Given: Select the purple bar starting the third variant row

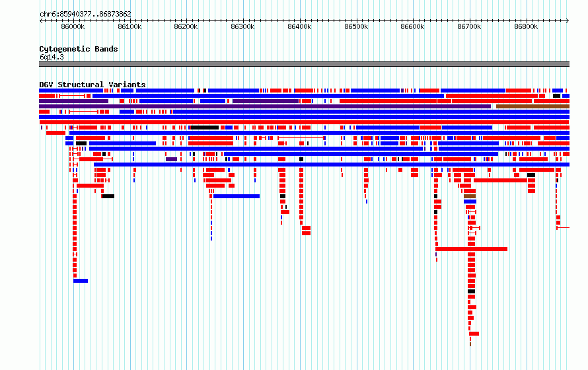Looking at the screenshot, I should click(73, 101).
